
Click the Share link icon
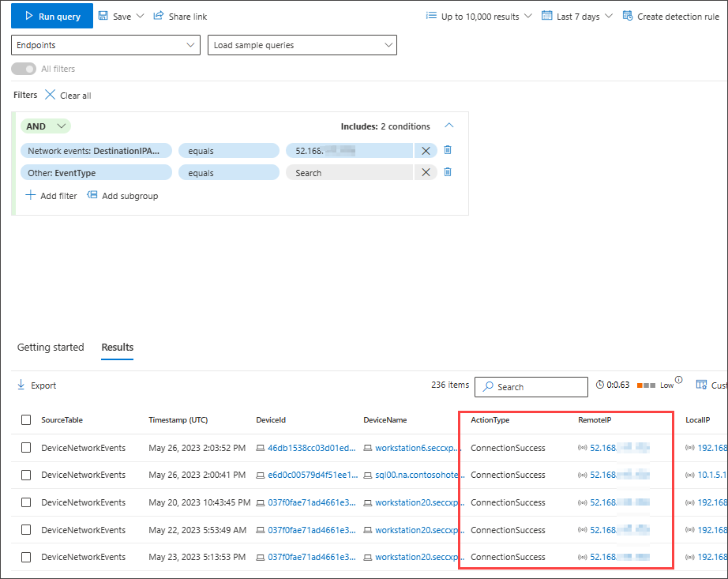[158, 16]
